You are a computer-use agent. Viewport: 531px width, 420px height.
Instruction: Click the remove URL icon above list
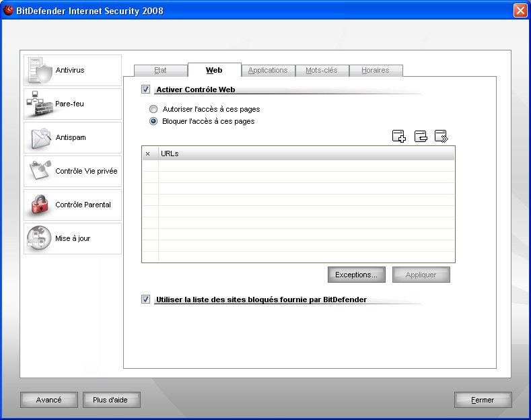[x=421, y=136]
